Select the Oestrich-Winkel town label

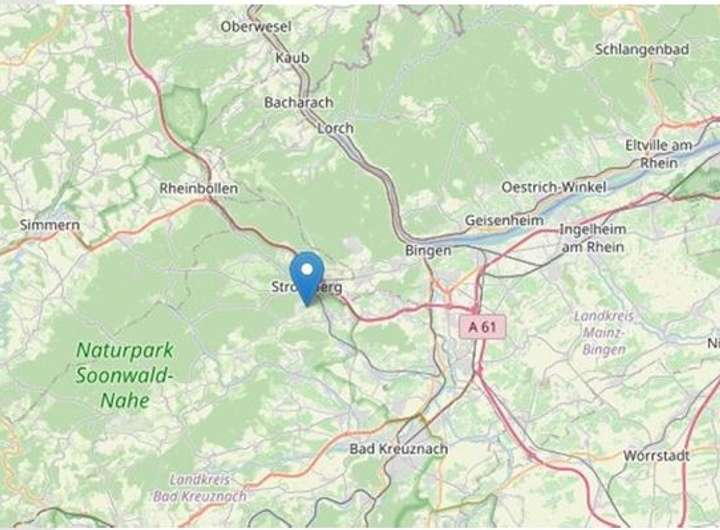pyautogui.click(x=554, y=187)
